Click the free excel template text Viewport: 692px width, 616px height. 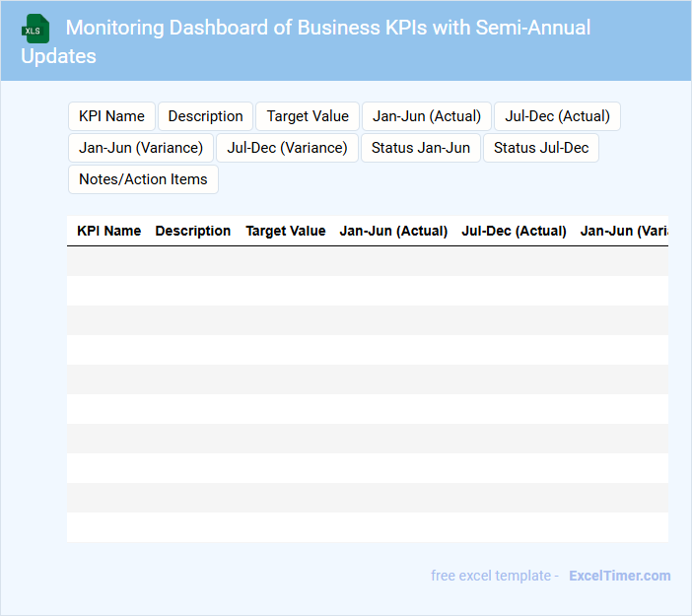pyautogui.click(x=495, y=576)
